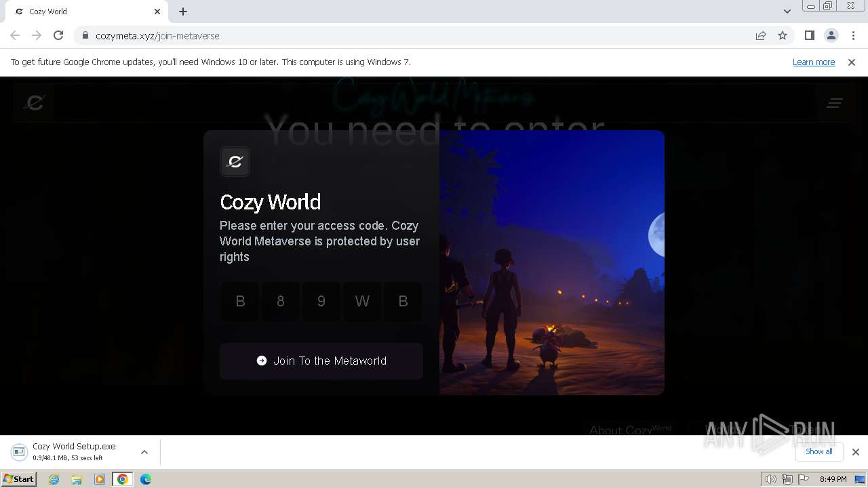The image size is (868, 488).
Task: Share this page icon
Action: [761, 35]
